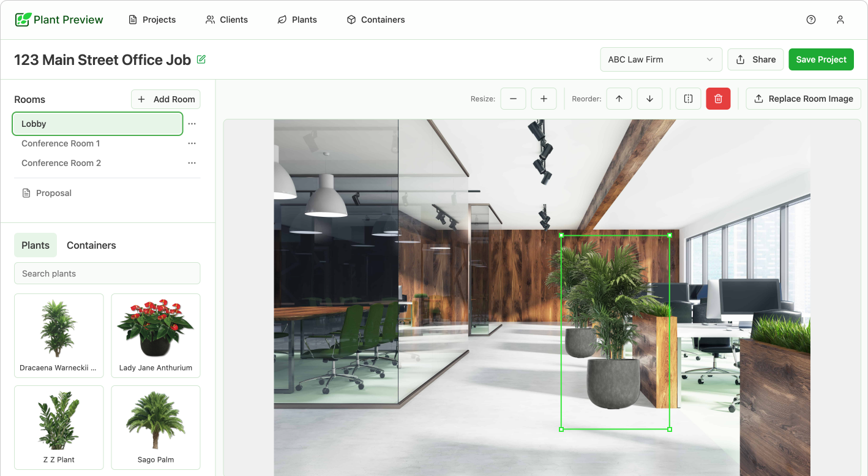Click the red delete trash icon
Image resolution: width=868 pixels, height=476 pixels.
pos(718,99)
